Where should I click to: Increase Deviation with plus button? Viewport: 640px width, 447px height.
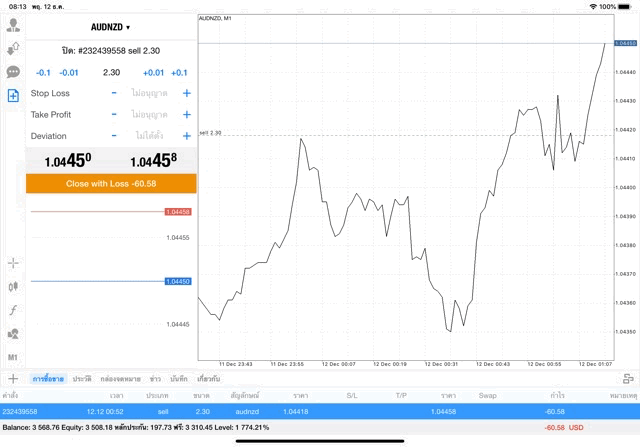pos(186,136)
